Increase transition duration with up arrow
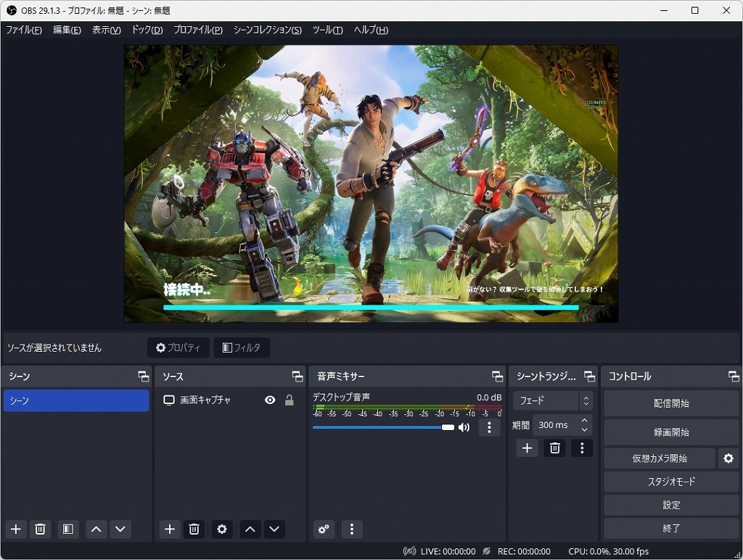This screenshot has height=560, width=743. (x=585, y=421)
